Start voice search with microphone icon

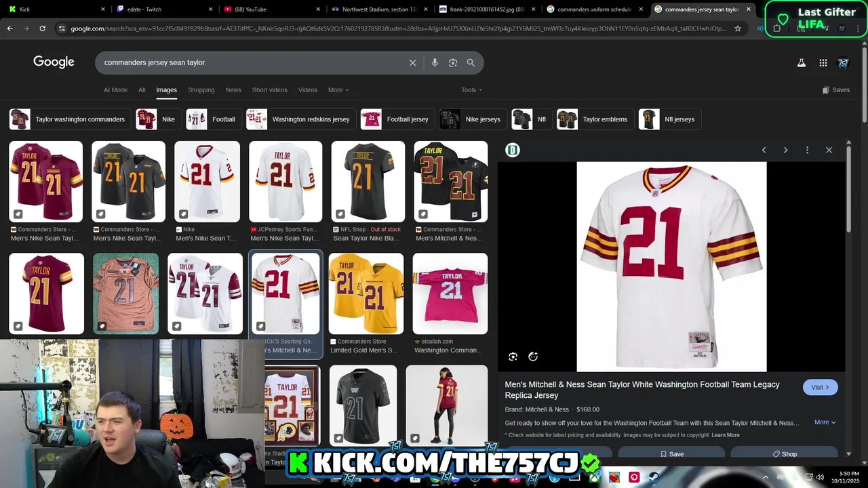435,62
